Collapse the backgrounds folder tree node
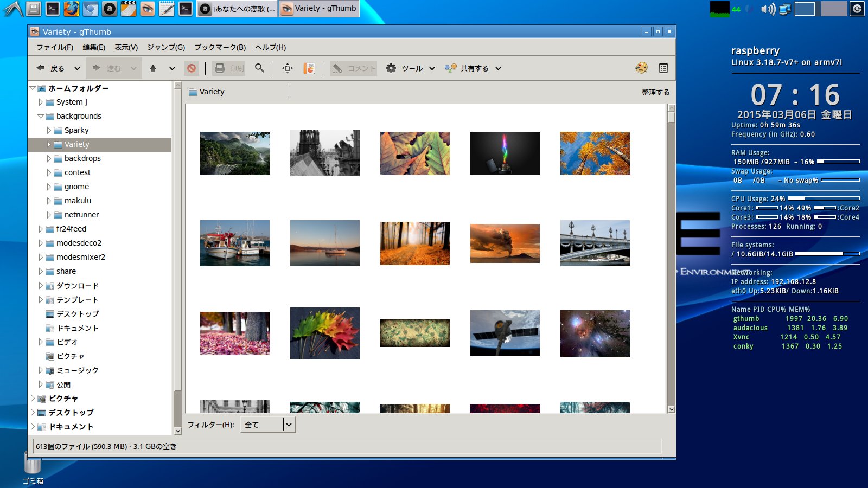This screenshot has height=488, width=868. (41, 116)
